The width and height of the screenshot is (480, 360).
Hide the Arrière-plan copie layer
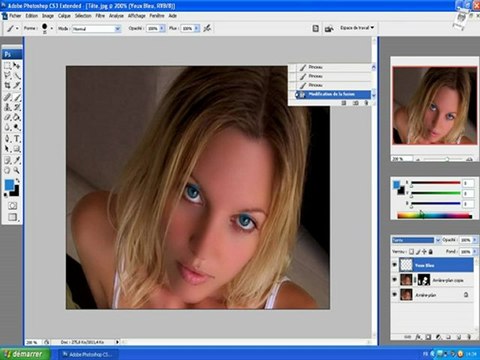(395, 280)
